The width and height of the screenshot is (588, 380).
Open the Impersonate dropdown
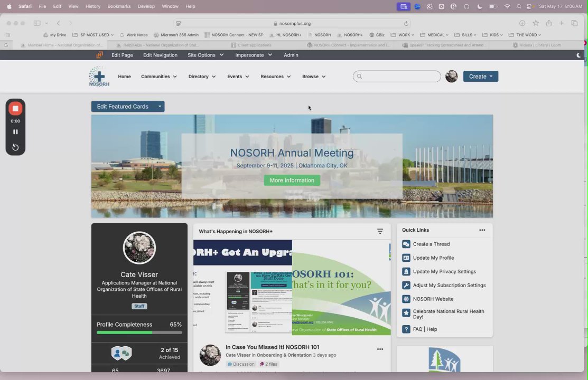tap(254, 55)
